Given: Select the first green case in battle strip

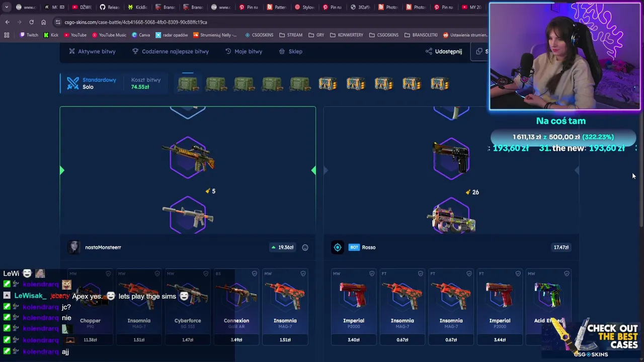Looking at the screenshot, I should (x=188, y=84).
